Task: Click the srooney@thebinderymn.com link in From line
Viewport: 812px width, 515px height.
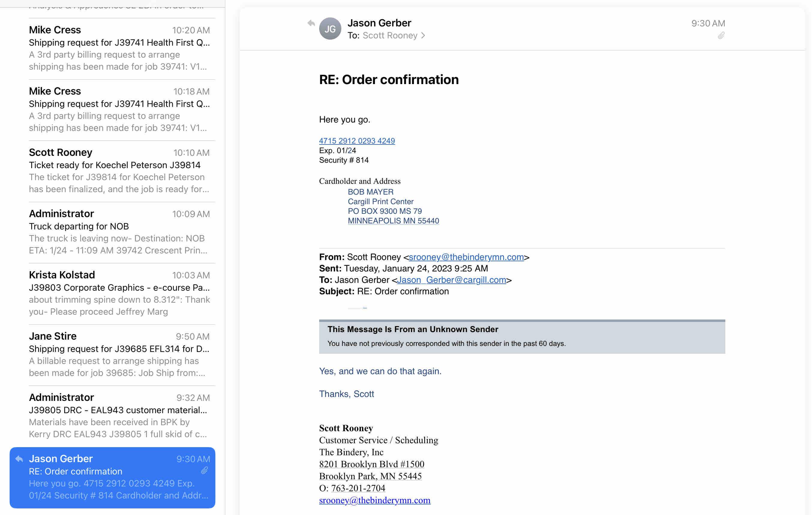Action: point(466,257)
